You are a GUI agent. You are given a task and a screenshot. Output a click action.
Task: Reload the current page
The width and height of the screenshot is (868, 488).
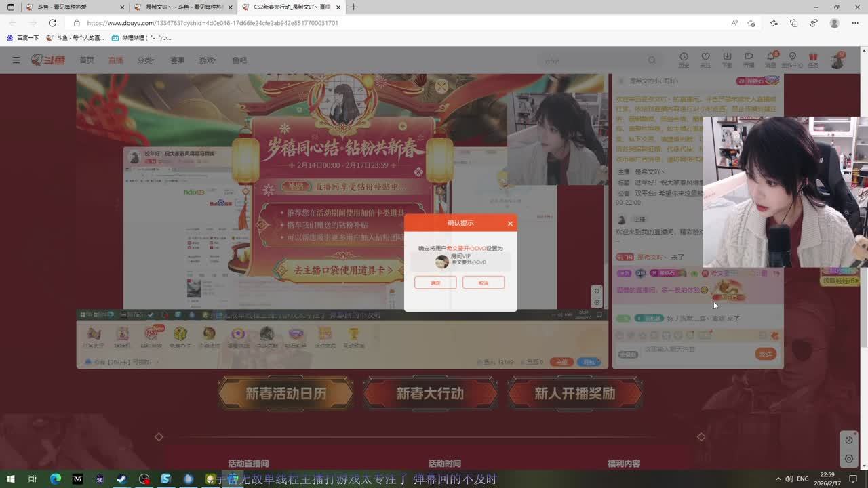pyautogui.click(x=52, y=23)
